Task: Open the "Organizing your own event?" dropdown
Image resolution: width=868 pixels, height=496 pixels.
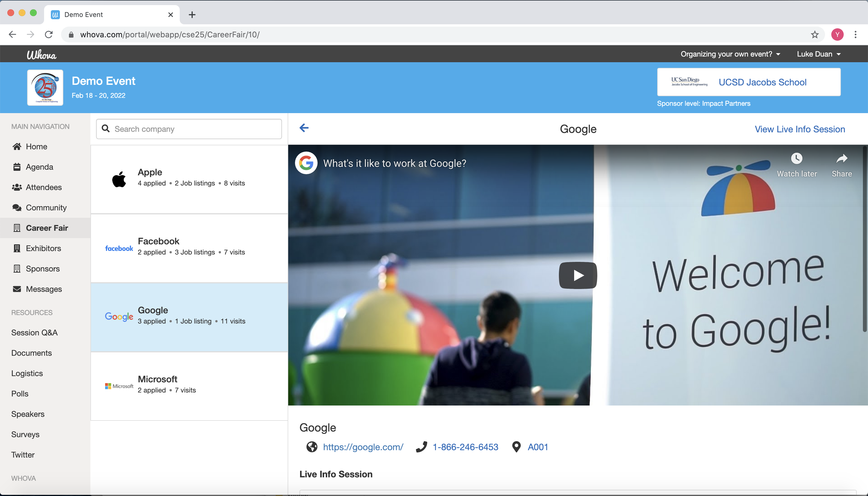Action: point(730,54)
